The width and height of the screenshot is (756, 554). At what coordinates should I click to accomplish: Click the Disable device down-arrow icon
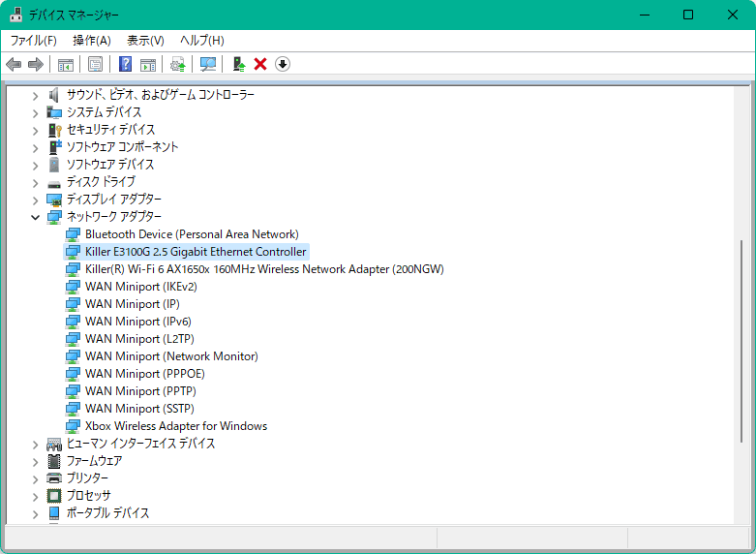283,64
